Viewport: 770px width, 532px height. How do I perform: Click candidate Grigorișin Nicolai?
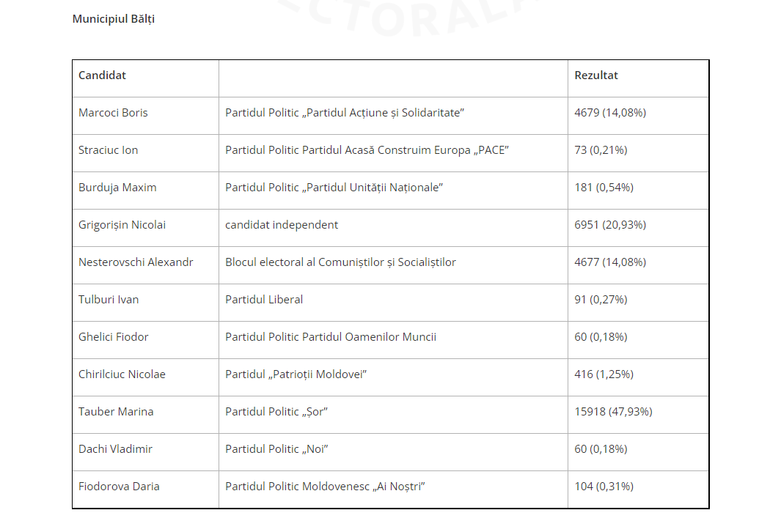(x=122, y=225)
